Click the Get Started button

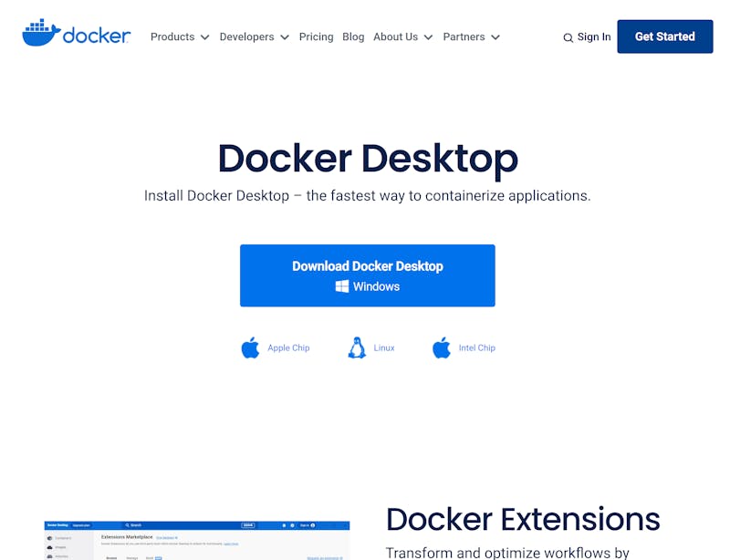(x=665, y=36)
